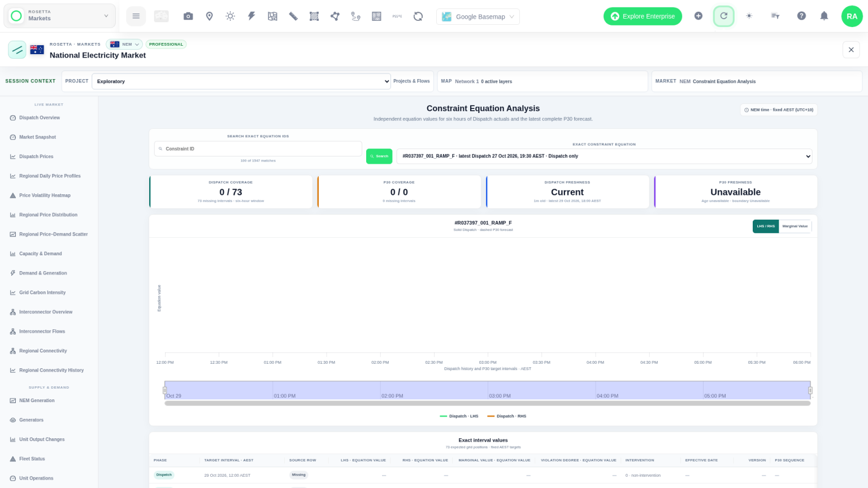Image resolution: width=868 pixels, height=488 pixels.
Task: Open the Google Basemap dropdown
Action: 478,16
